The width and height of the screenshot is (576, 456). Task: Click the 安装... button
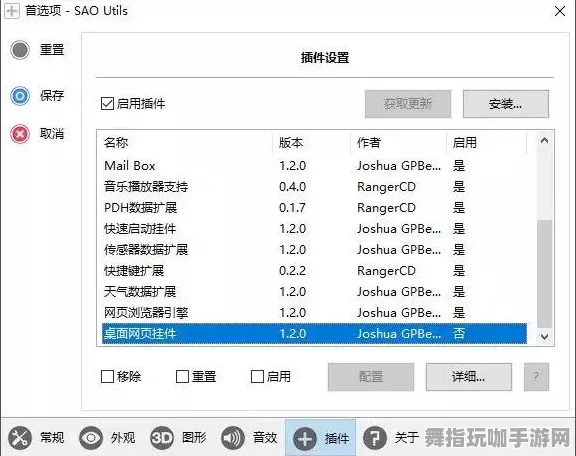506,104
